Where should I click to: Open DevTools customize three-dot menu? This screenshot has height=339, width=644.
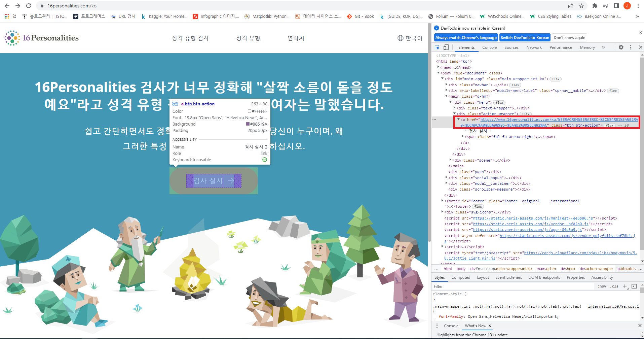click(631, 47)
